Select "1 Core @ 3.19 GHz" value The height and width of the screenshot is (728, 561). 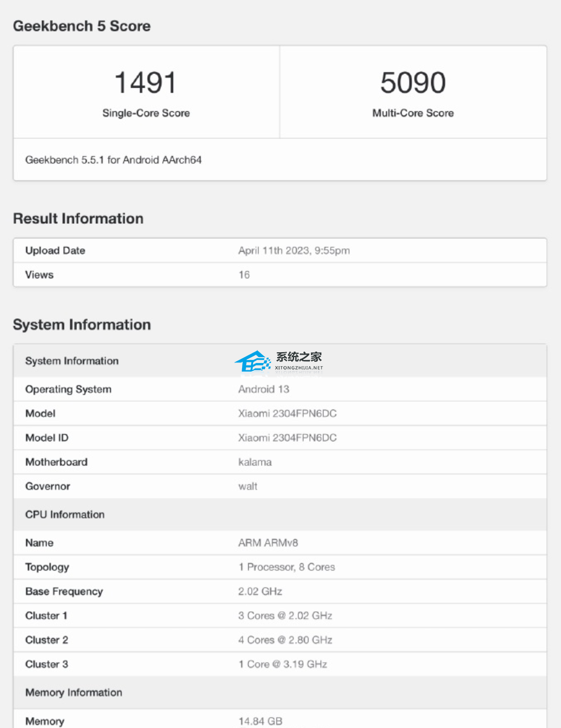(283, 664)
